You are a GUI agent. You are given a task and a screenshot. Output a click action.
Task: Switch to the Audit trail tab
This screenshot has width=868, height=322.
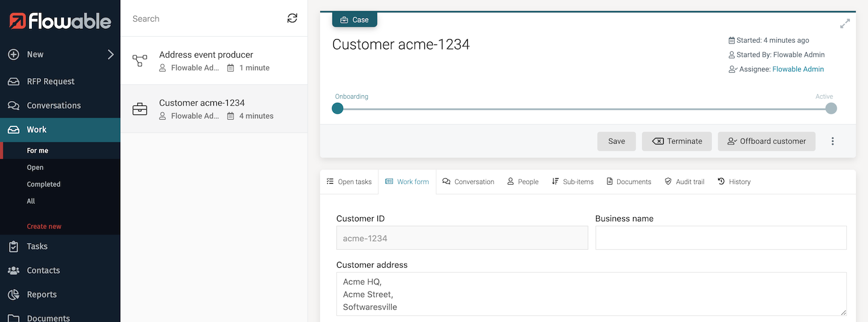pyautogui.click(x=684, y=182)
